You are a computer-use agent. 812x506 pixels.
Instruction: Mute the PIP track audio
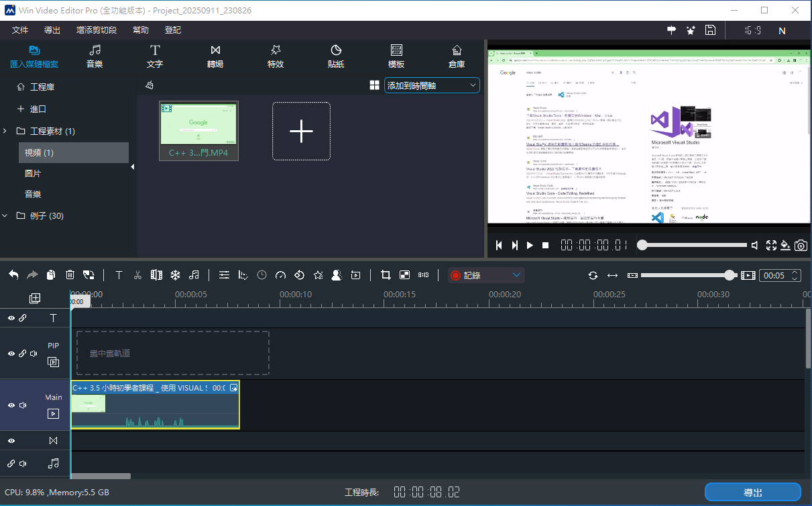tap(34, 354)
